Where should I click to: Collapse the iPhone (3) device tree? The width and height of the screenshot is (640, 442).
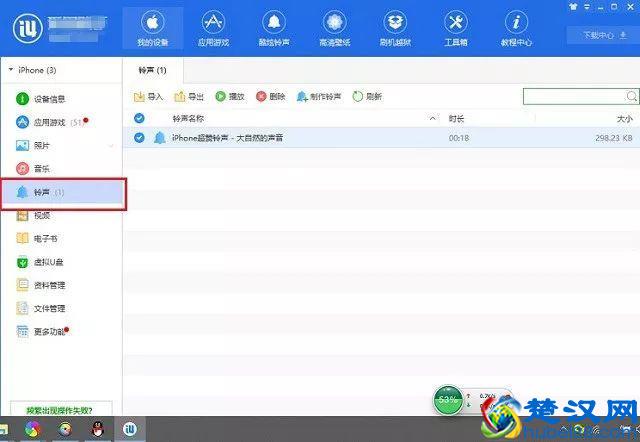[x=11, y=70]
